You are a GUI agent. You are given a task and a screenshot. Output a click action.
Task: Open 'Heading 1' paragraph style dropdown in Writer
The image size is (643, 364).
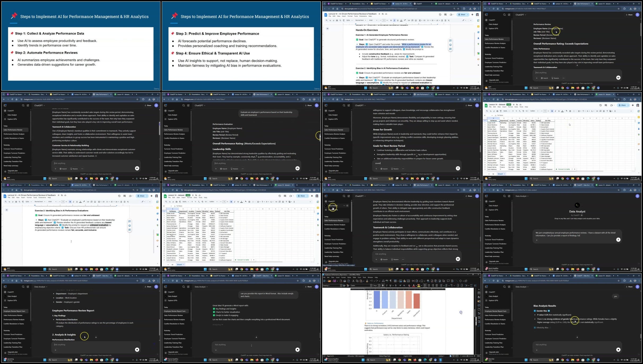point(341,286)
